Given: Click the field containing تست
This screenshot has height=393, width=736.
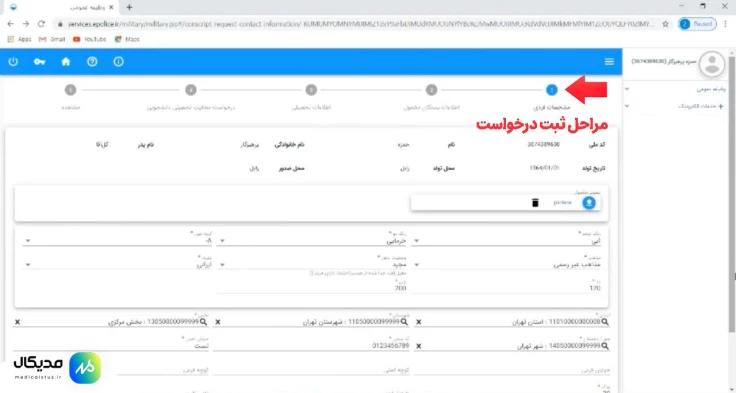Looking at the screenshot, I should [112, 345].
